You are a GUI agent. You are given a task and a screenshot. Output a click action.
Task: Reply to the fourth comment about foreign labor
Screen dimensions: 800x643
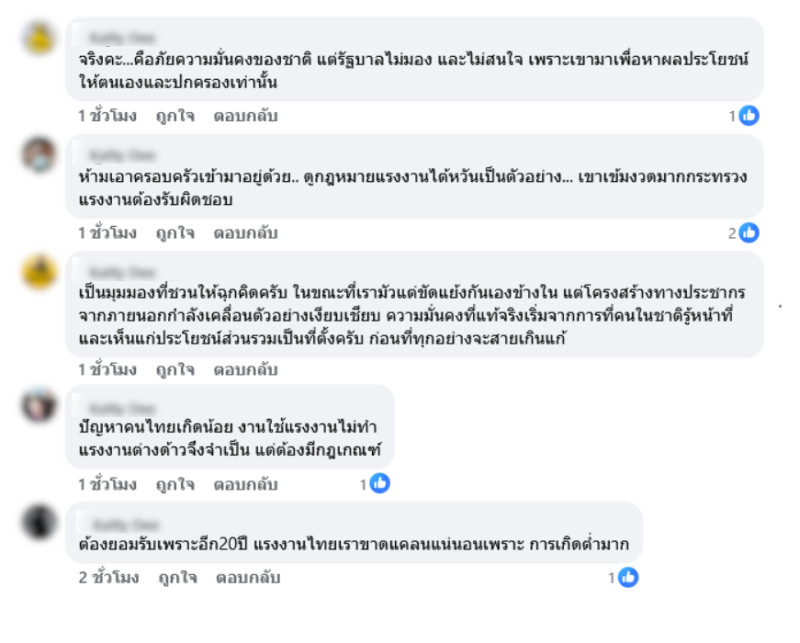pos(245,485)
